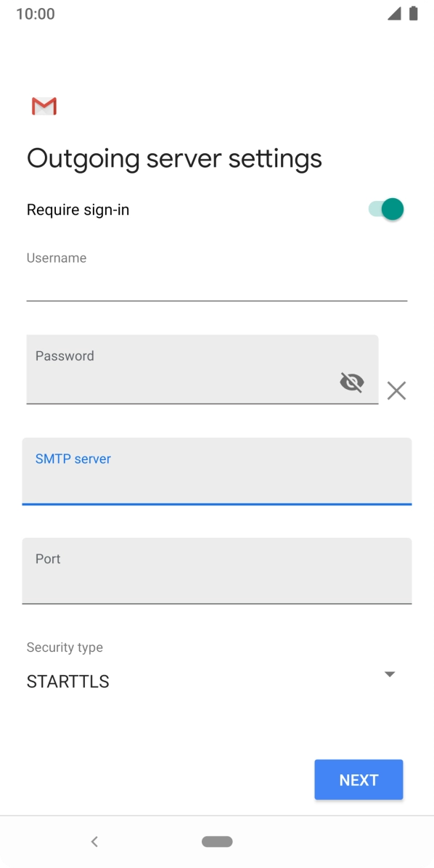Screen dimensions: 434x868
Task: Tap NEXT to continue setup
Action: point(358,779)
